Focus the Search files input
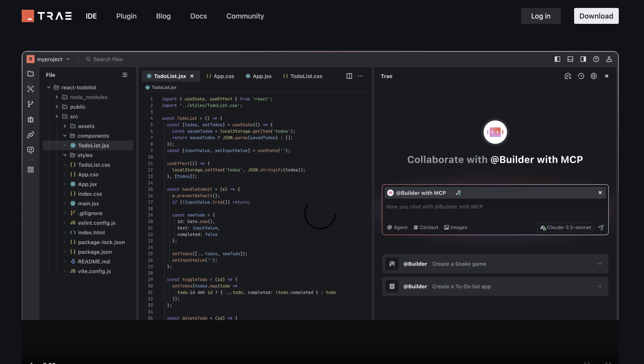The height and width of the screenshot is (364, 644). coord(108,59)
